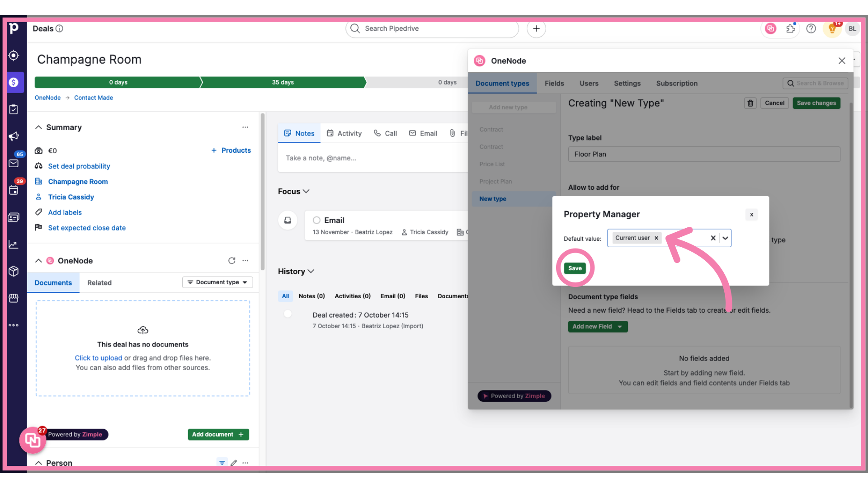Click Save in Property Manager
This screenshot has width=868, height=488.
point(575,268)
